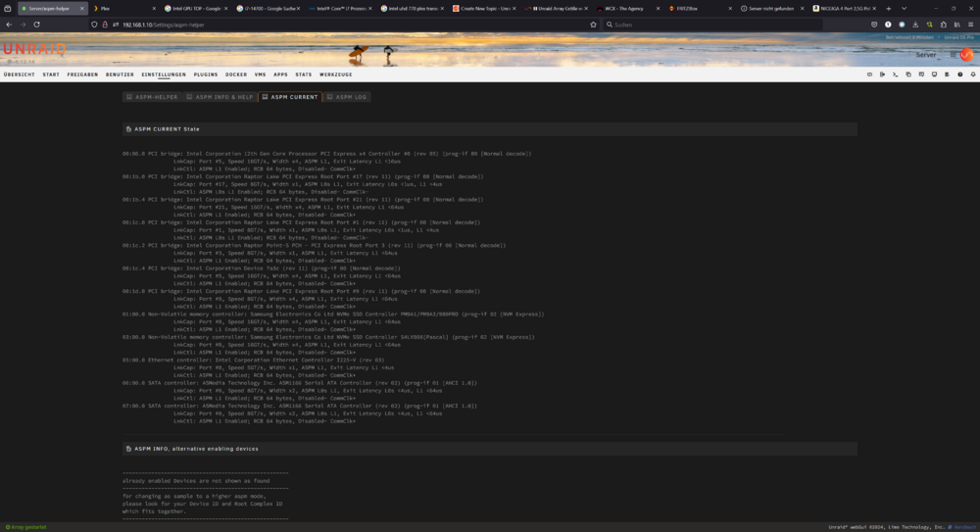Click the Unraid feedback icon
980x532 pixels.
point(921,74)
